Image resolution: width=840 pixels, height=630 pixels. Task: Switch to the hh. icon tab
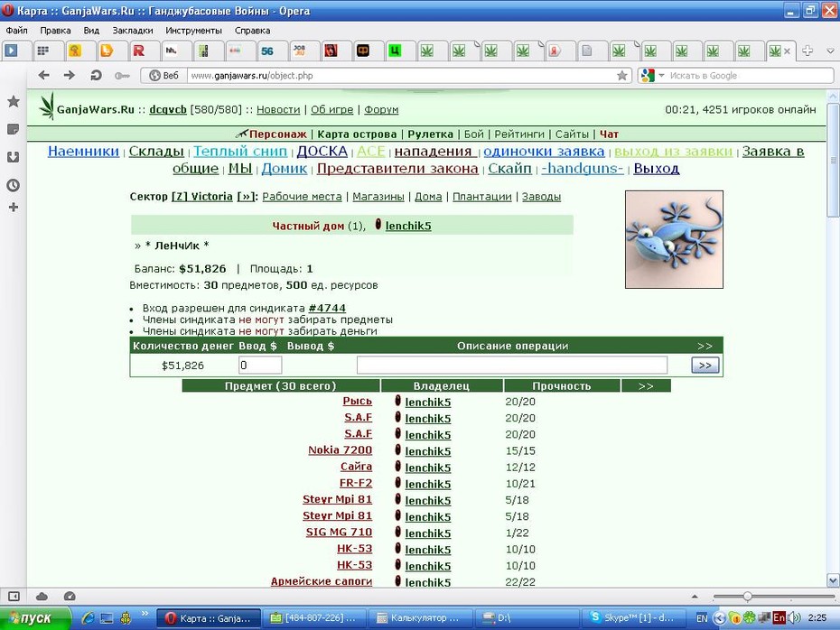(x=171, y=51)
